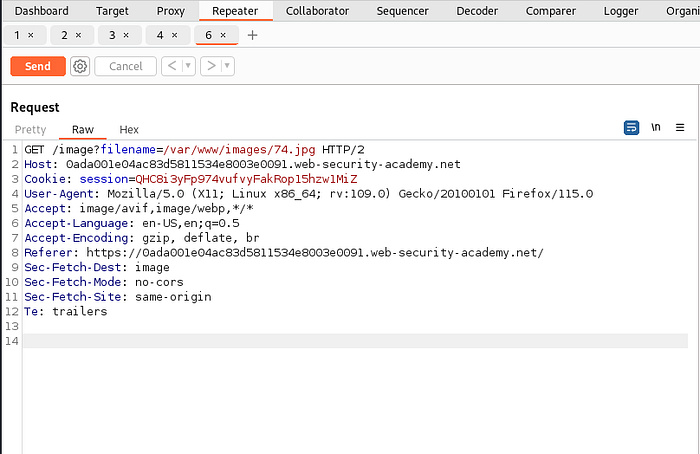This screenshot has height=454, width=700.
Task: Add a new Repeater tab
Action: click(x=252, y=35)
